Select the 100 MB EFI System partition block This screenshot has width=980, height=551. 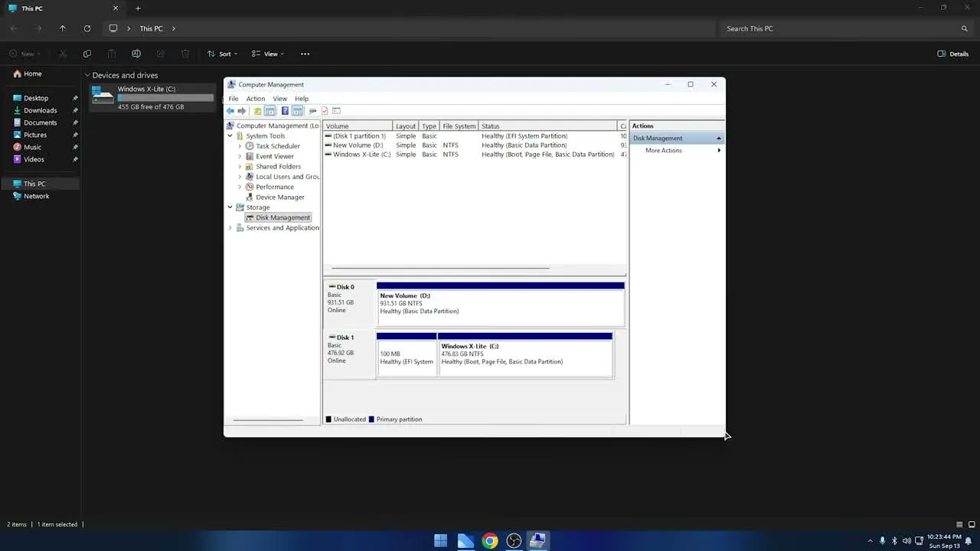407,355
